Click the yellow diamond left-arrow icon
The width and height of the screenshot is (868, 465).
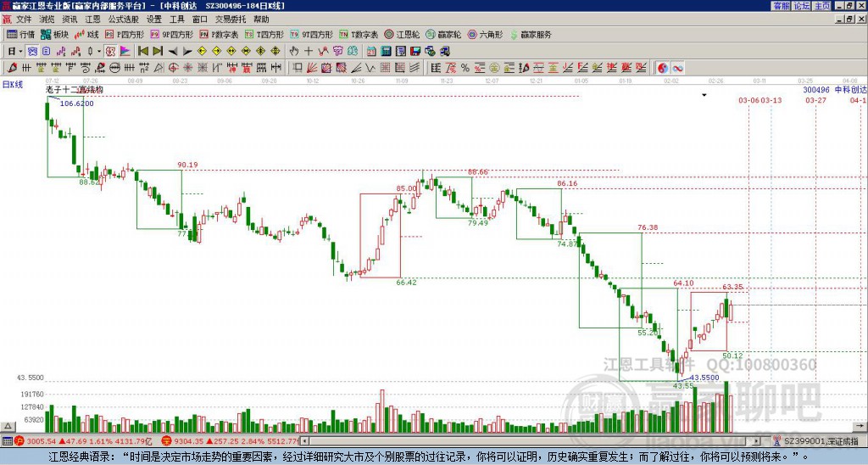tap(202, 51)
